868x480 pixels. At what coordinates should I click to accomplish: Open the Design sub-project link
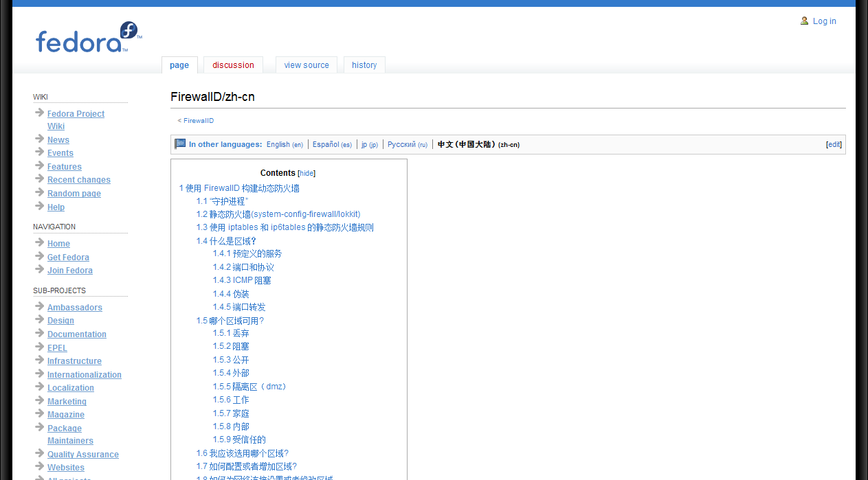click(x=60, y=321)
